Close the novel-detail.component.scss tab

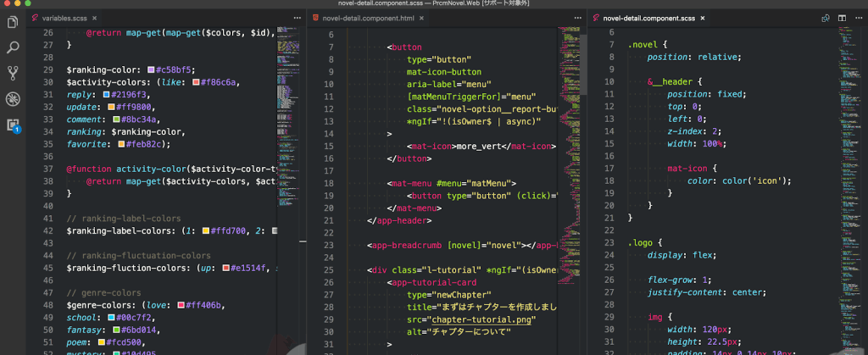[x=703, y=19]
